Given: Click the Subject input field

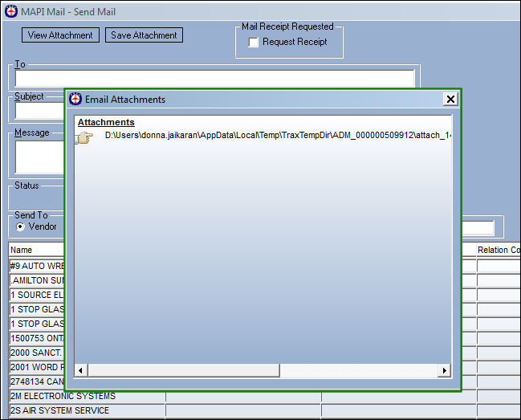Looking at the screenshot, I should (x=40, y=110).
